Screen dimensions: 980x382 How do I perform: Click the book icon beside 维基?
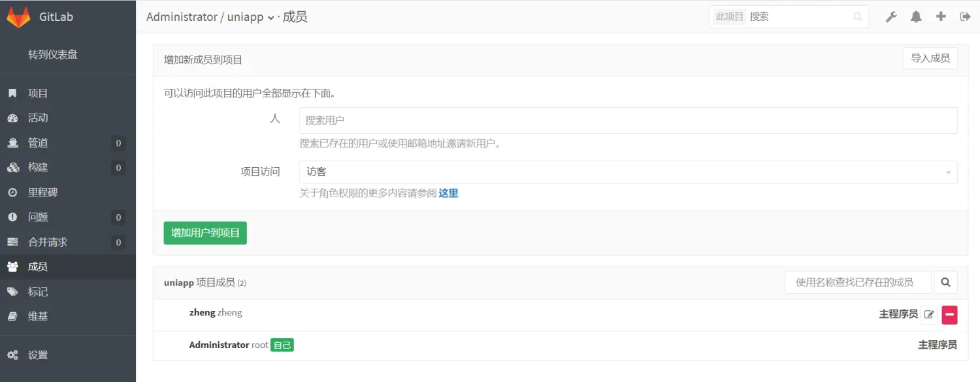[x=12, y=316]
